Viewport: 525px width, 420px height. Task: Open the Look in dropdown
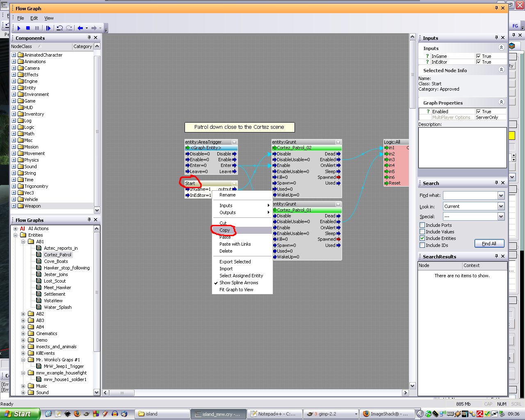[501, 206]
